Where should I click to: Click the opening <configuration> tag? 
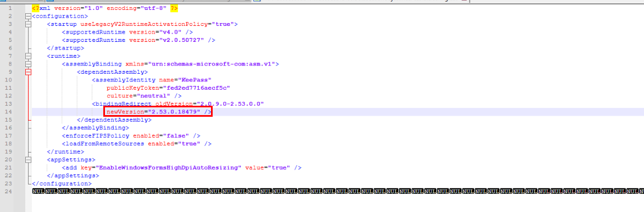pos(60,16)
